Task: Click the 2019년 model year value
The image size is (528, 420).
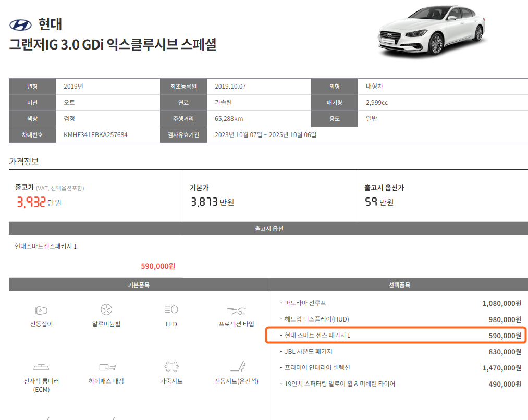Action: (x=73, y=87)
